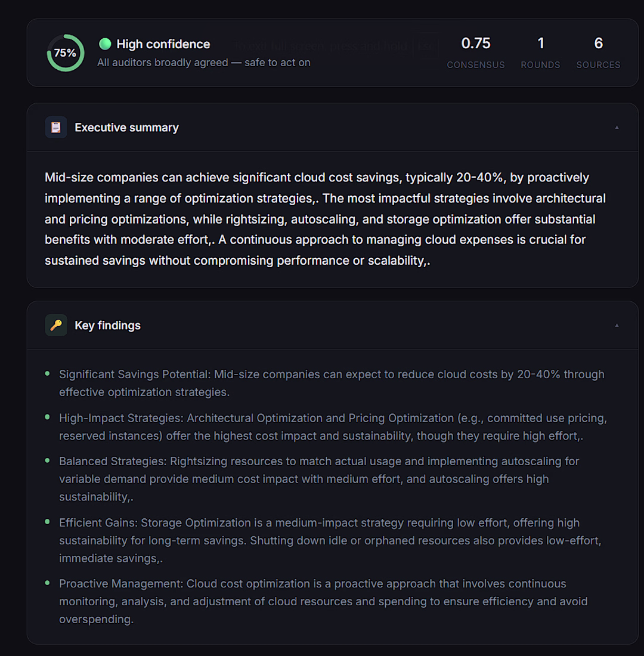Click the Key findings header title
644x656 pixels.
tap(107, 325)
